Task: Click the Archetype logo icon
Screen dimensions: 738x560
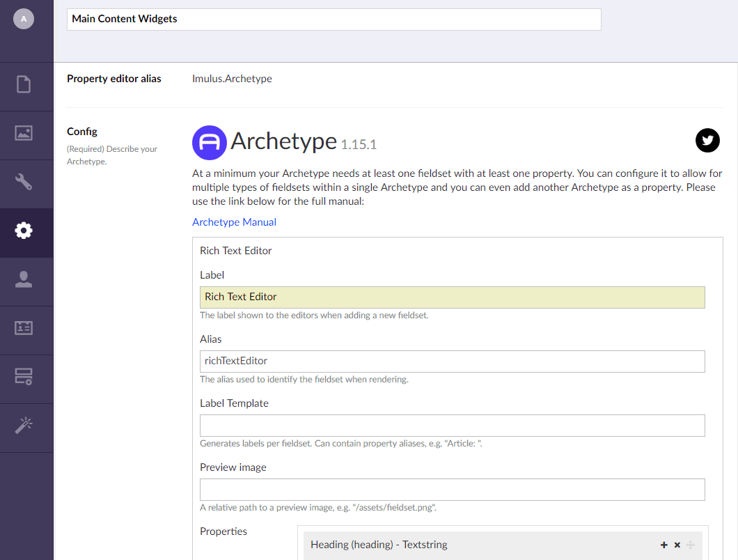Action: [x=210, y=143]
